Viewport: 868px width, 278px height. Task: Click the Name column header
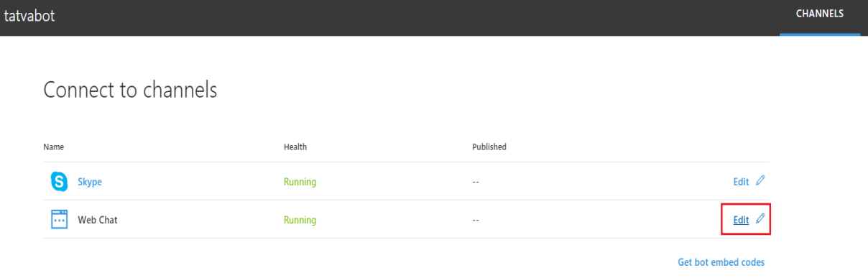[54, 147]
